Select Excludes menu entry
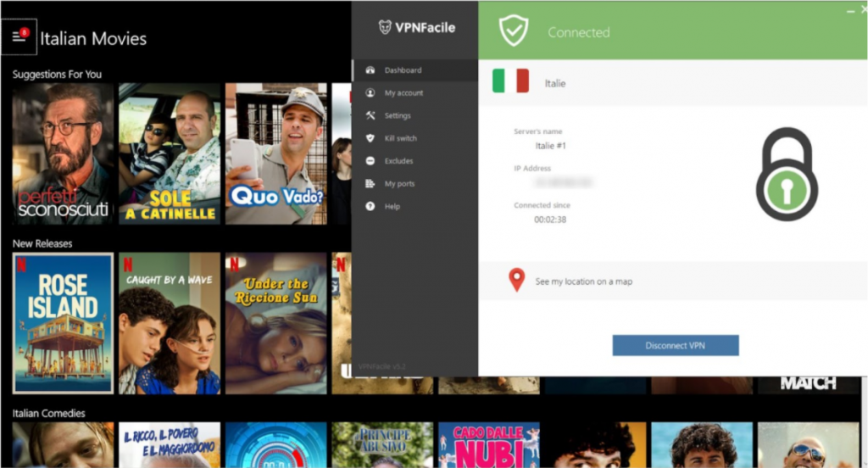Image resolution: width=868 pixels, height=468 pixels. pyautogui.click(x=415, y=161)
